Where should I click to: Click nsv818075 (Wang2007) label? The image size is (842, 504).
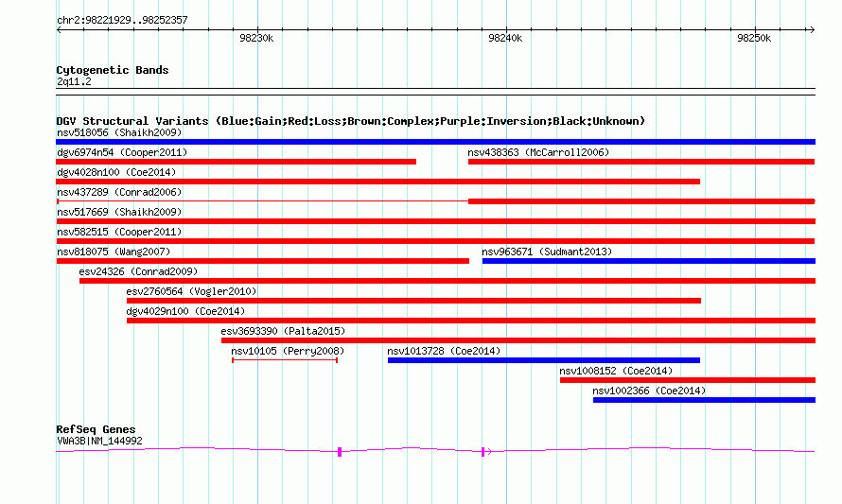[x=114, y=252]
